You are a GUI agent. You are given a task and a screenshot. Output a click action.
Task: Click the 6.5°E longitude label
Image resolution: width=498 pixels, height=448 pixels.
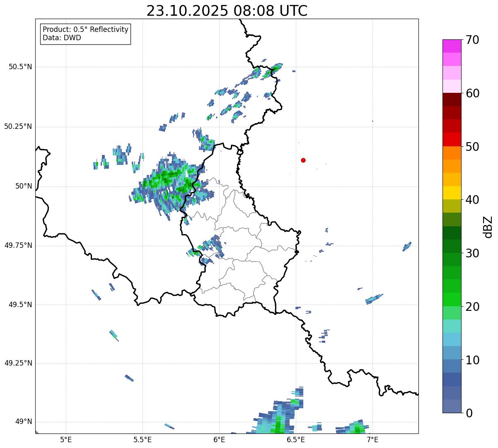tap(296, 440)
